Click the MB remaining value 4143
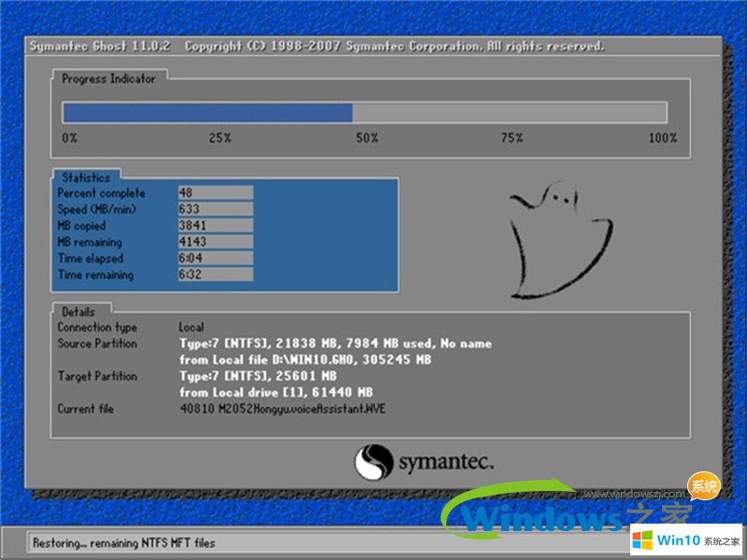The image size is (747, 560). coord(216,242)
